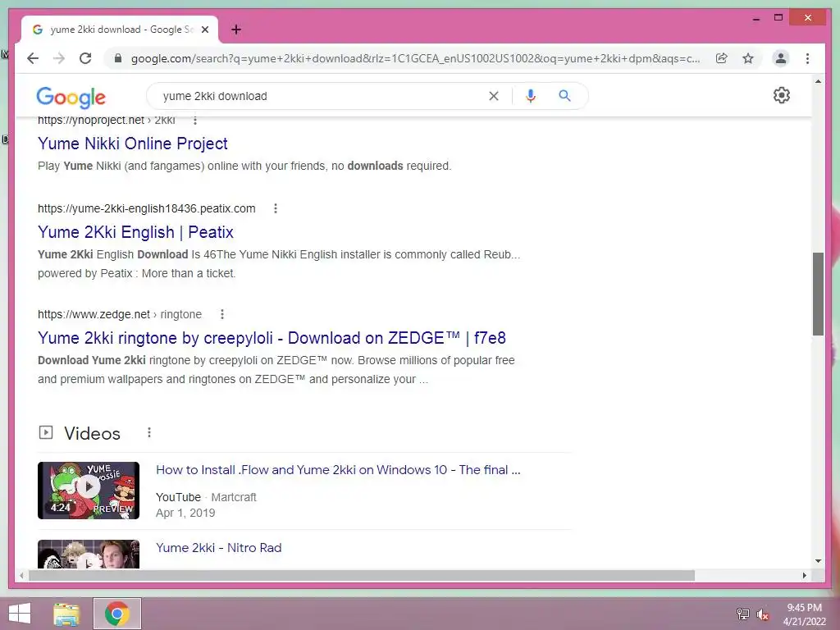The width and height of the screenshot is (840, 630).
Task: Open Yume 2Kki English Peatix result
Action: point(135,232)
